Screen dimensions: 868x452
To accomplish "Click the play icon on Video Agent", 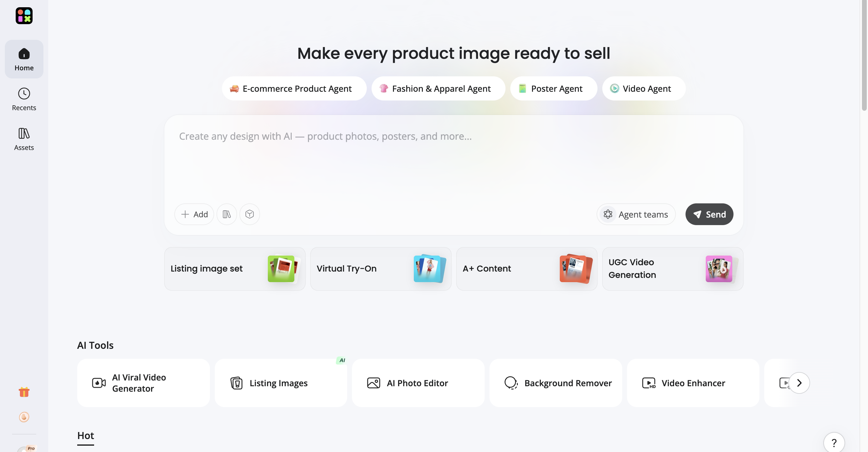I will coord(614,88).
